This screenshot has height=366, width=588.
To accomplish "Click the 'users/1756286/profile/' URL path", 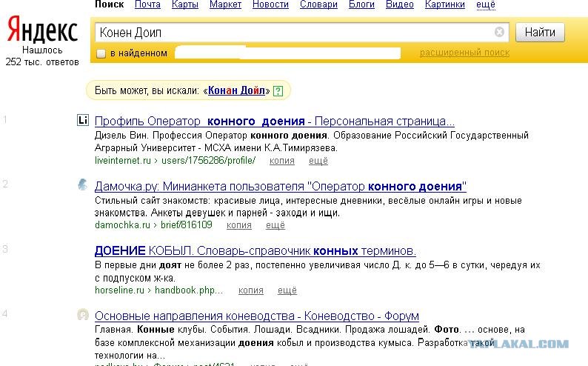I will pyautogui.click(x=208, y=161).
